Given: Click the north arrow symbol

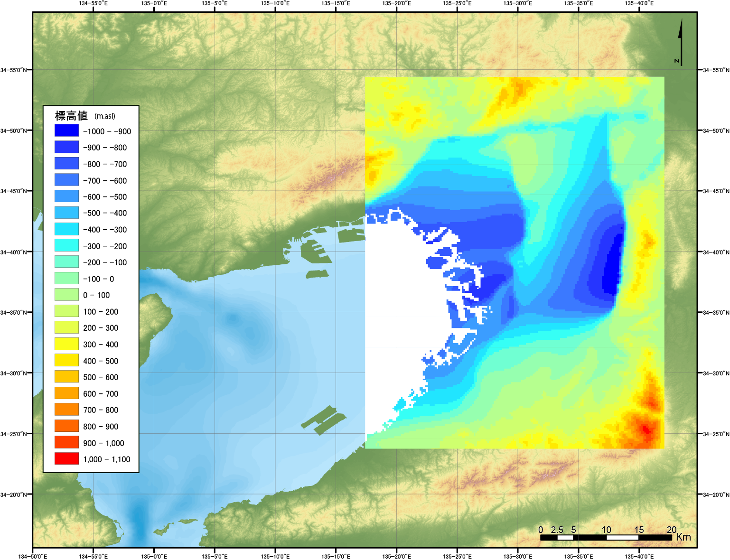Looking at the screenshot, I should coord(681,43).
